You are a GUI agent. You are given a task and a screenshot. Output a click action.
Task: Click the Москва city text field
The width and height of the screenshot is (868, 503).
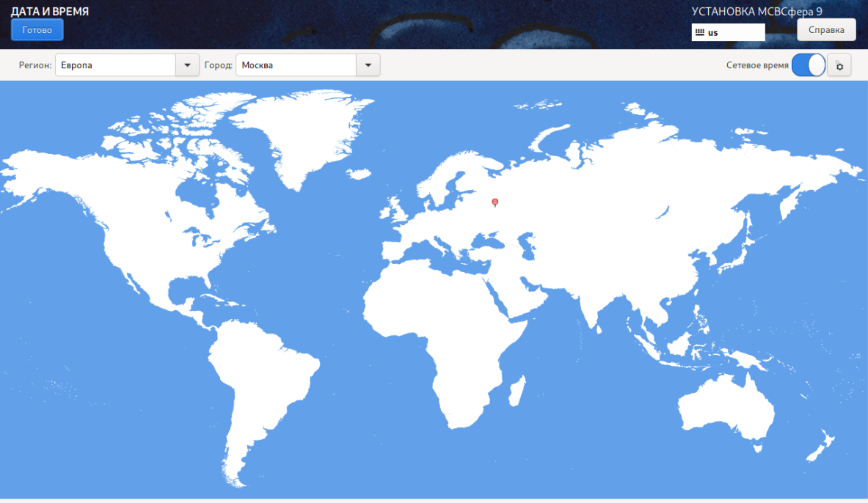(296, 65)
